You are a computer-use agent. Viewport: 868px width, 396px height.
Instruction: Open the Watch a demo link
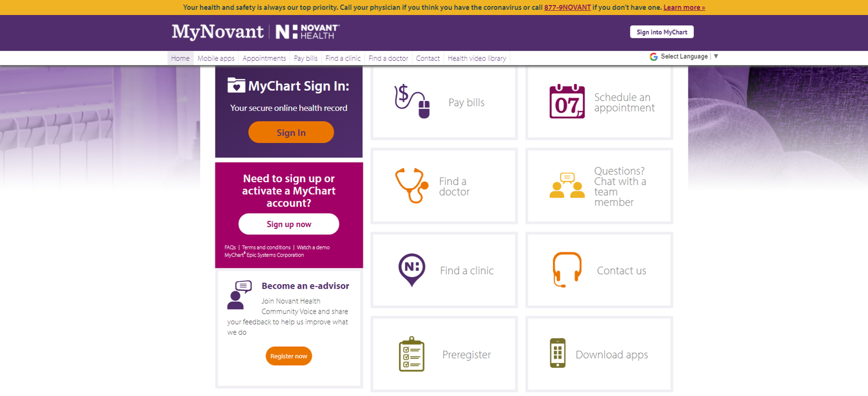coord(313,247)
